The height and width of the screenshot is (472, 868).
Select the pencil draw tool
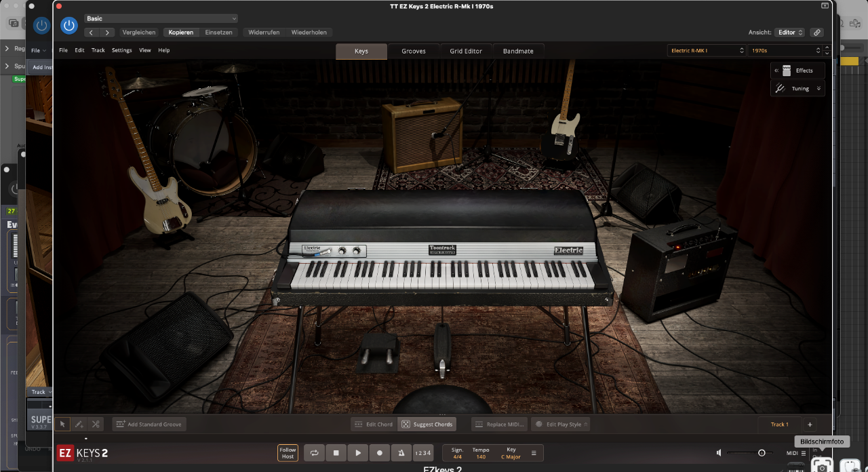(79, 424)
